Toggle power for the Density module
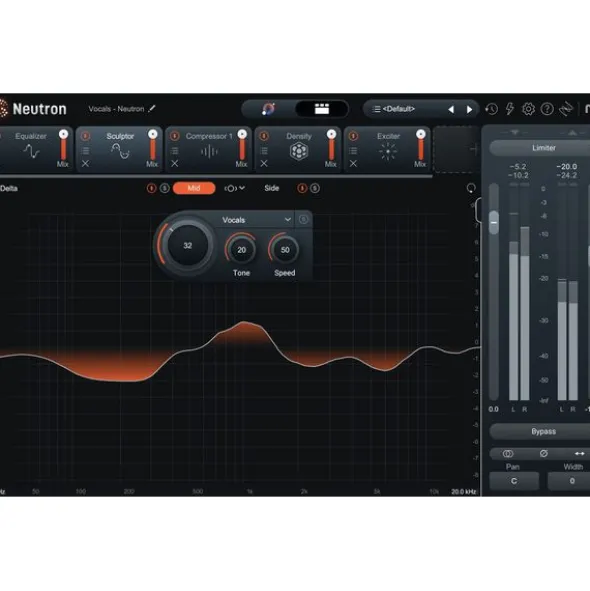The image size is (590, 591). click(x=264, y=136)
